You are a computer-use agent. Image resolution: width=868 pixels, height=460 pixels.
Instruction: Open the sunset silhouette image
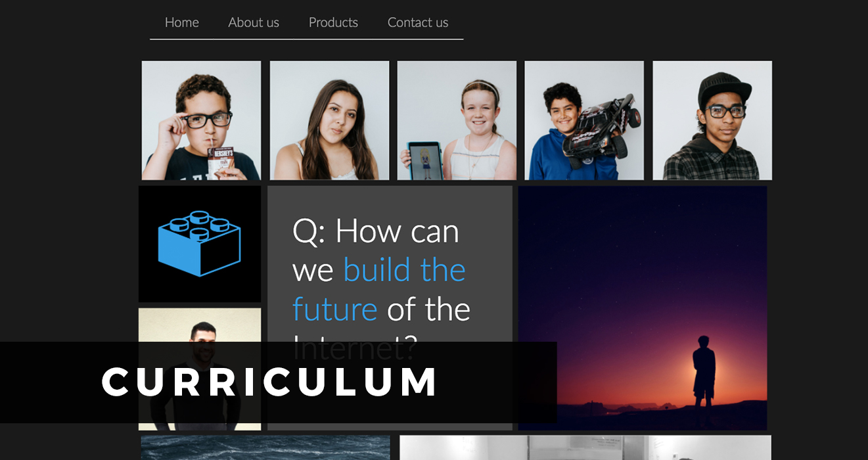tap(643, 308)
